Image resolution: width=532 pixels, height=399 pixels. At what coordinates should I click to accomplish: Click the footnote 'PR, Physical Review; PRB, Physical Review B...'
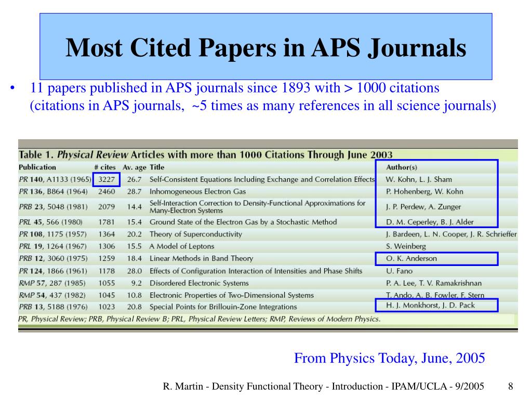click(199, 319)
